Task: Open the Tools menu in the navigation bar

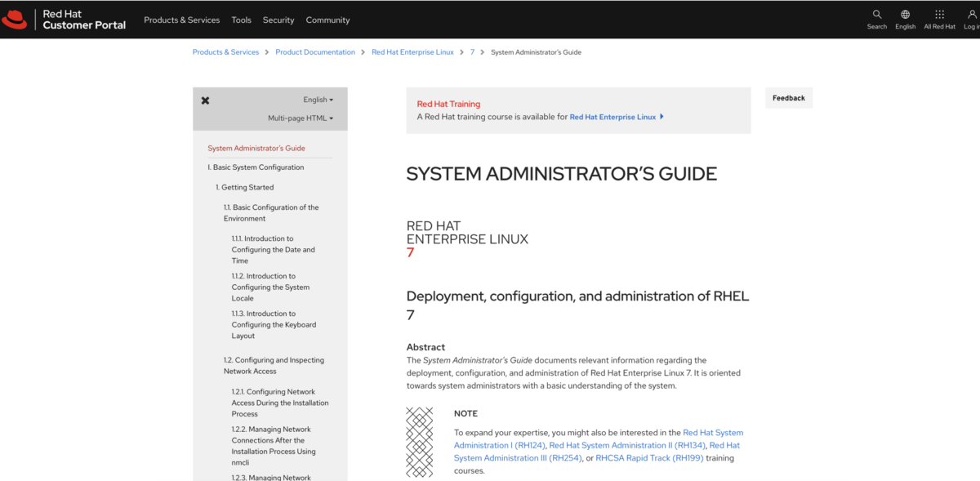Action: (241, 20)
